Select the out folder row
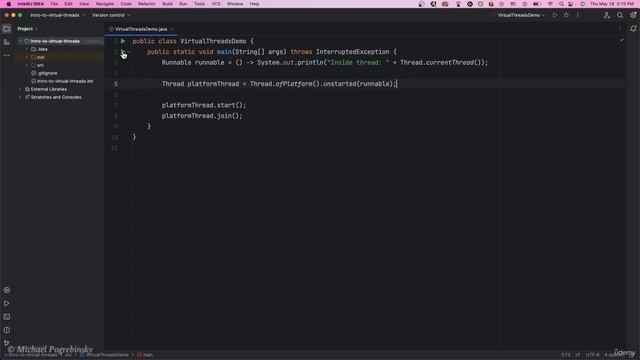 (59, 57)
